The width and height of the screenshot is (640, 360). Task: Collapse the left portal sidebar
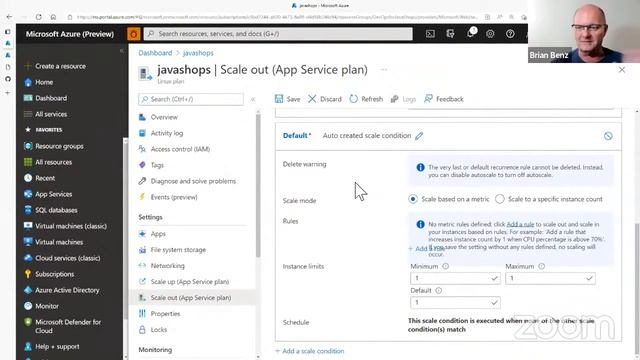point(122,51)
